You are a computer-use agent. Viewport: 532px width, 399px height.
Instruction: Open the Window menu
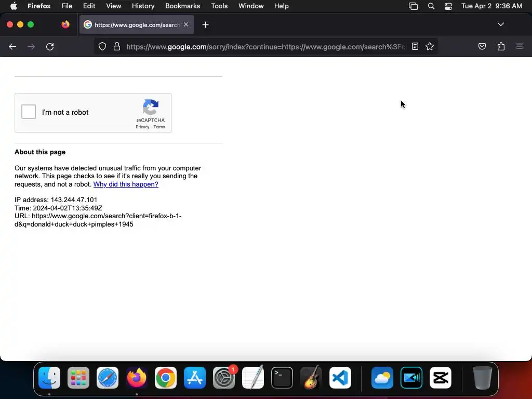(251, 6)
